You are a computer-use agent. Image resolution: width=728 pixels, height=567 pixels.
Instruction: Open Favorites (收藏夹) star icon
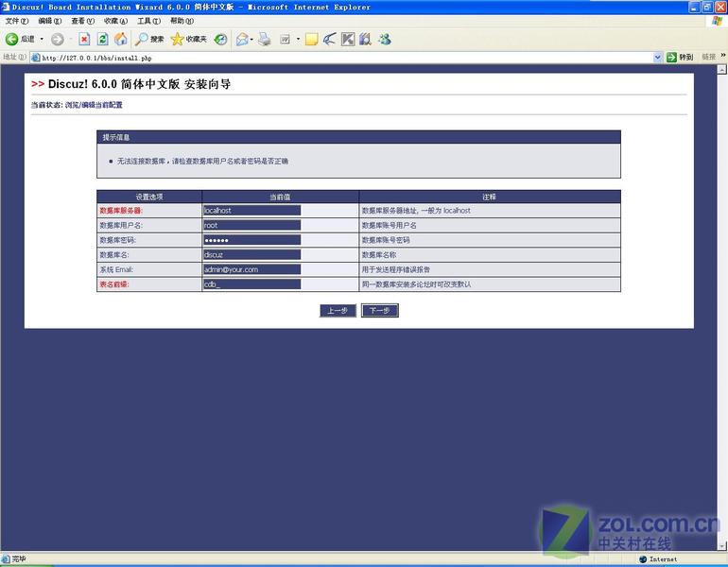(x=177, y=40)
